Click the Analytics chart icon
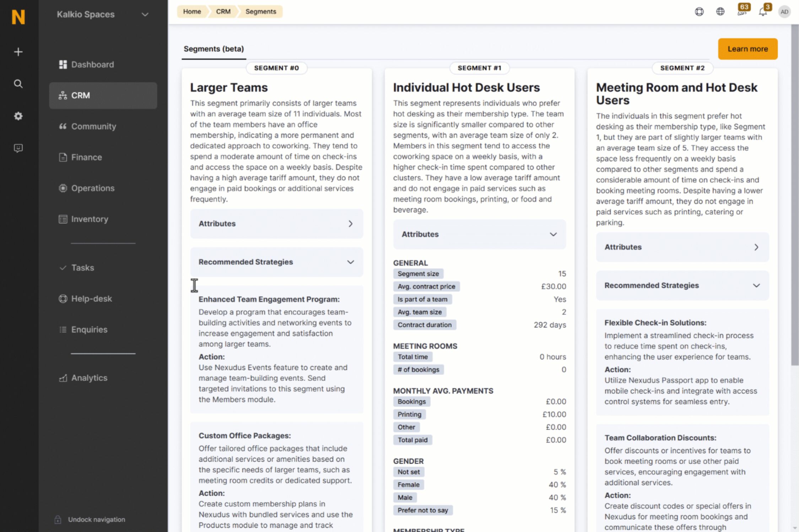This screenshot has width=799, height=532. pyautogui.click(x=63, y=378)
